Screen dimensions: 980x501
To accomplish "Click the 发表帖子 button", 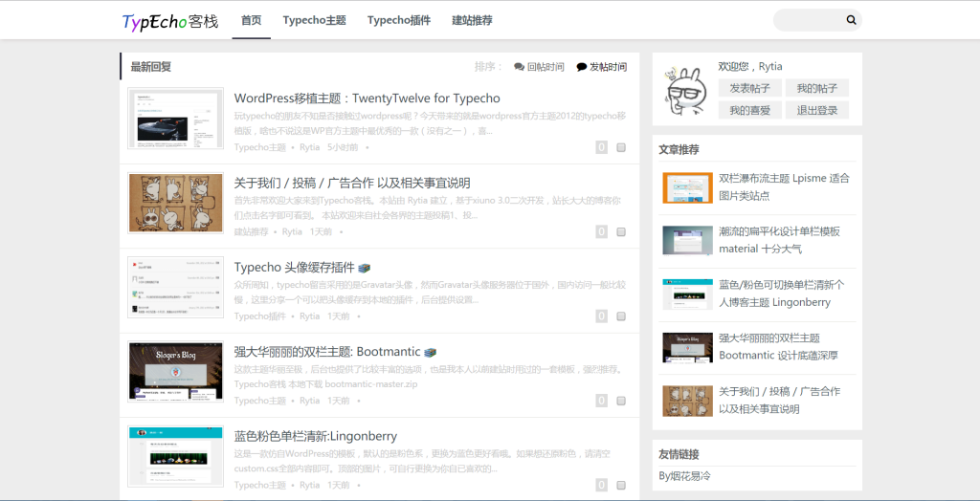I will pos(750,88).
